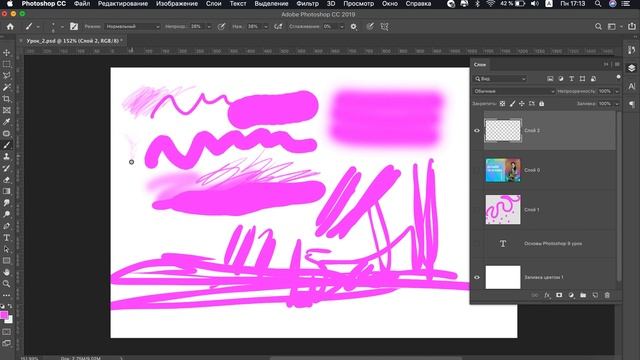Hide layer Слой 2 with eye icon
Screen dimensions: 640x360
pos(477,131)
